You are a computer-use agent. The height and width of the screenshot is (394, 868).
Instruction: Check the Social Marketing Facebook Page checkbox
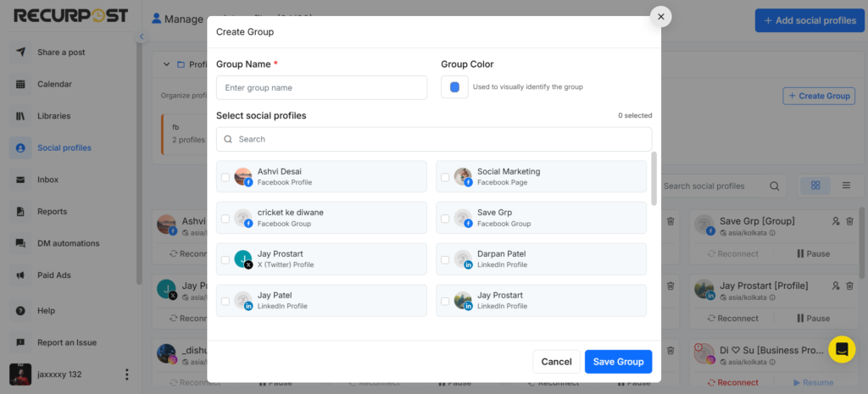tap(445, 177)
